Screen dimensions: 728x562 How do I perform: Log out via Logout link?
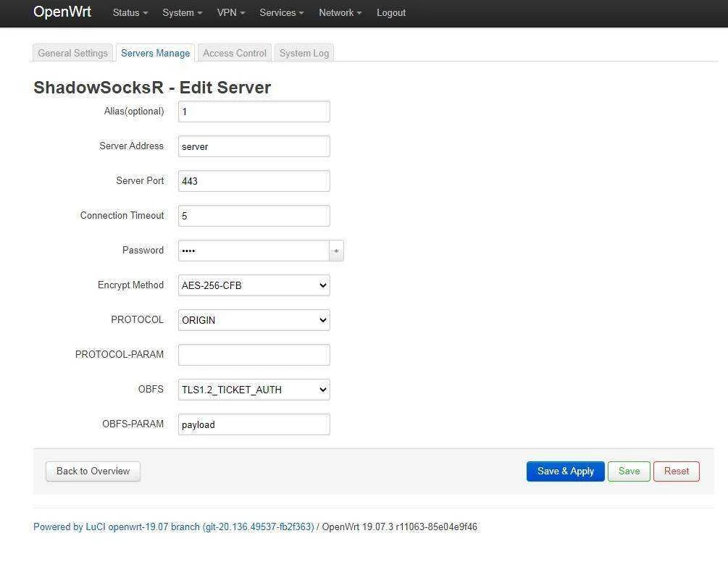(391, 12)
